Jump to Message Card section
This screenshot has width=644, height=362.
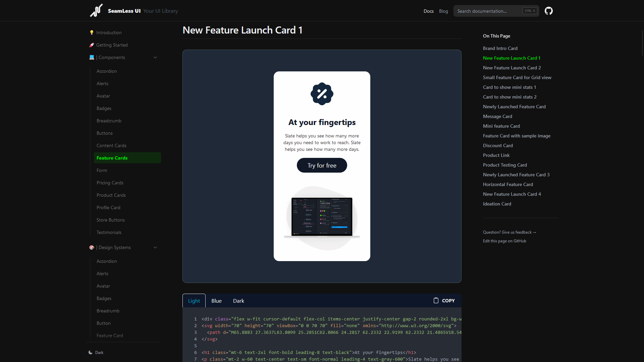tap(497, 116)
